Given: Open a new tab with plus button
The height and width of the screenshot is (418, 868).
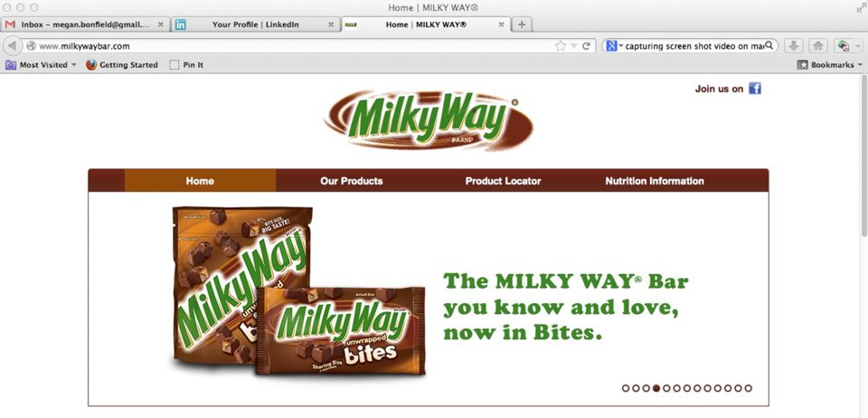Looking at the screenshot, I should [x=522, y=24].
